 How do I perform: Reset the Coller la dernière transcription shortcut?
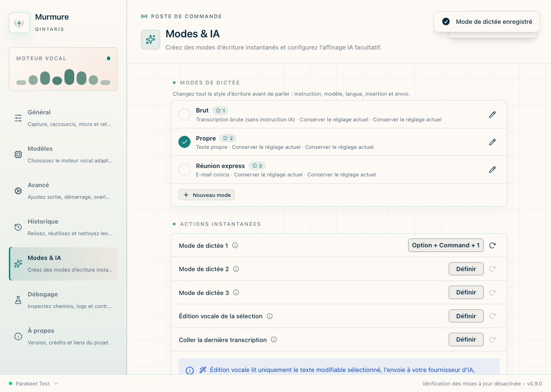(x=492, y=340)
